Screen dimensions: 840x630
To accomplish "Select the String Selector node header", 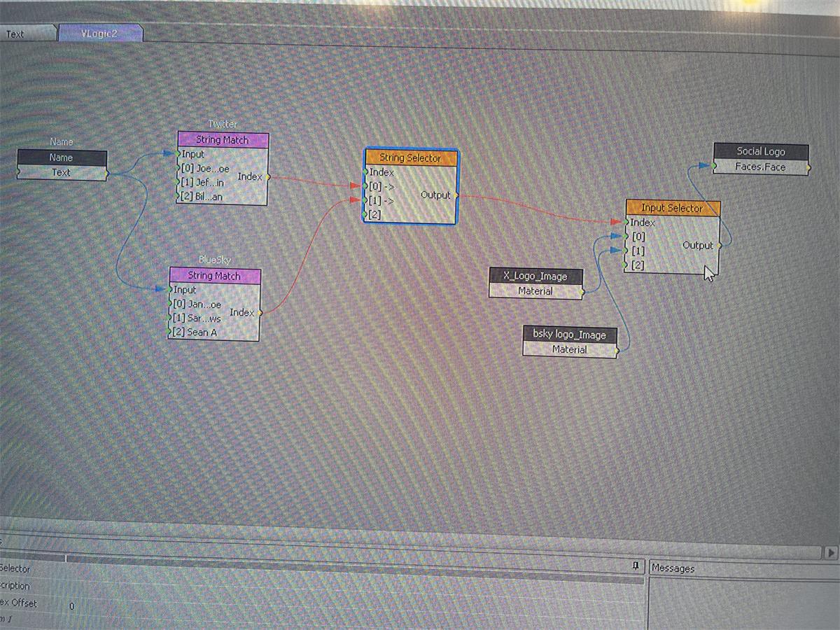I will tap(410, 158).
